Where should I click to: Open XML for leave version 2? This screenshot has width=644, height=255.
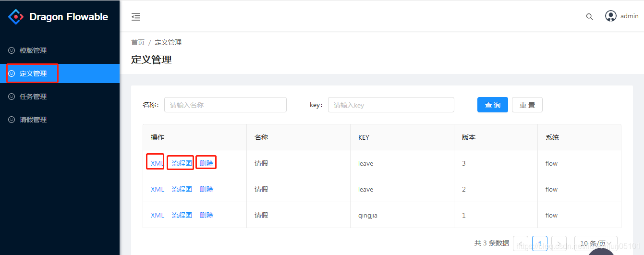[x=158, y=189]
